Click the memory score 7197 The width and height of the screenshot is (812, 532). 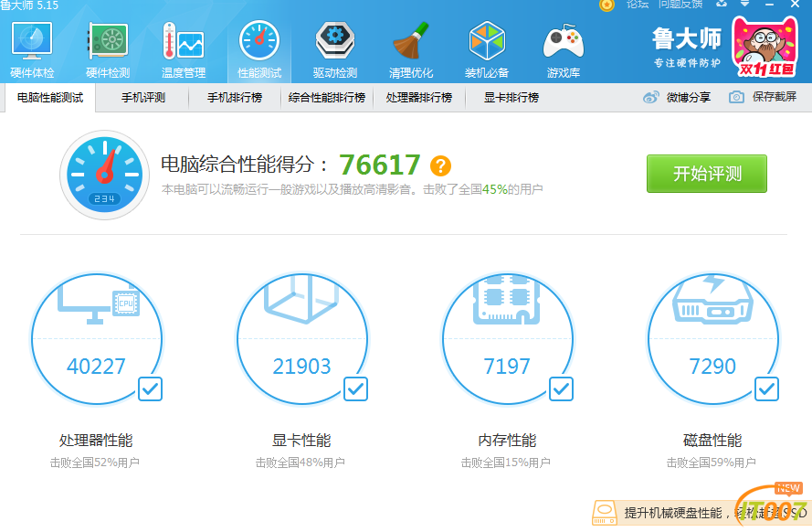tap(507, 367)
